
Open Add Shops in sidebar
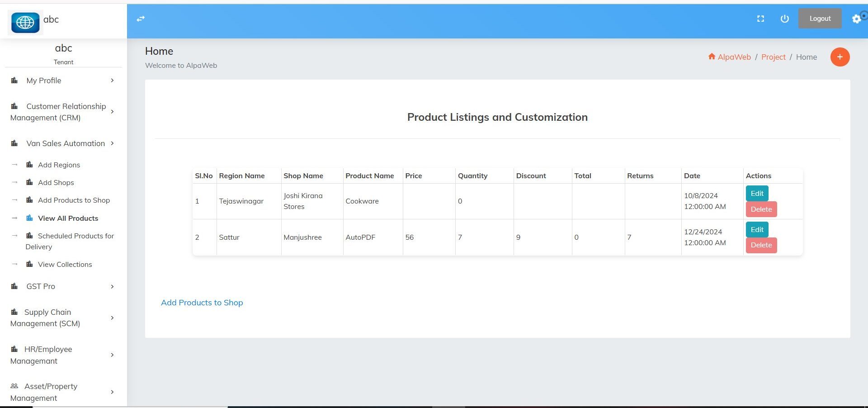pyautogui.click(x=56, y=183)
